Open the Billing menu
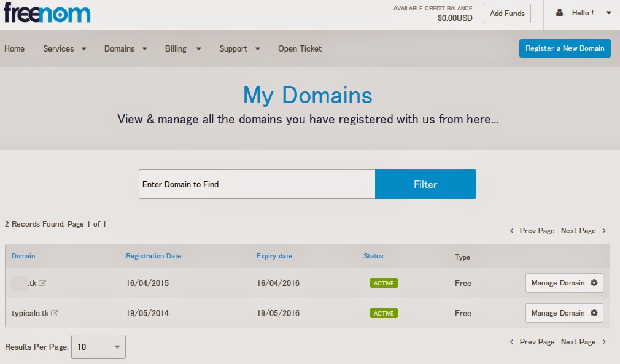This screenshot has width=620, height=364. 176,48
